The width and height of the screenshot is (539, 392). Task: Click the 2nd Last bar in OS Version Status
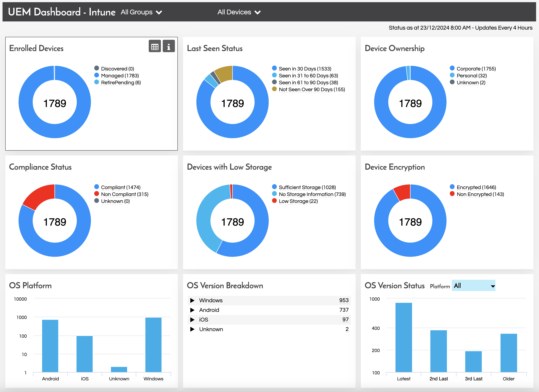click(x=439, y=351)
